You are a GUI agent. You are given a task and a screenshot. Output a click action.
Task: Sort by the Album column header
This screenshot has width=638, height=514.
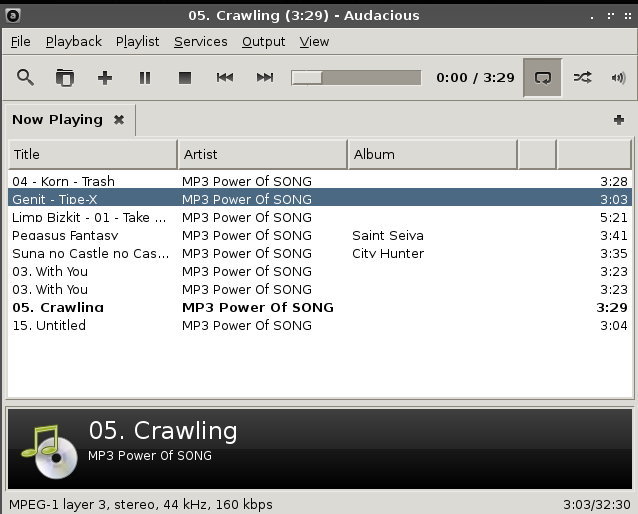point(433,154)
